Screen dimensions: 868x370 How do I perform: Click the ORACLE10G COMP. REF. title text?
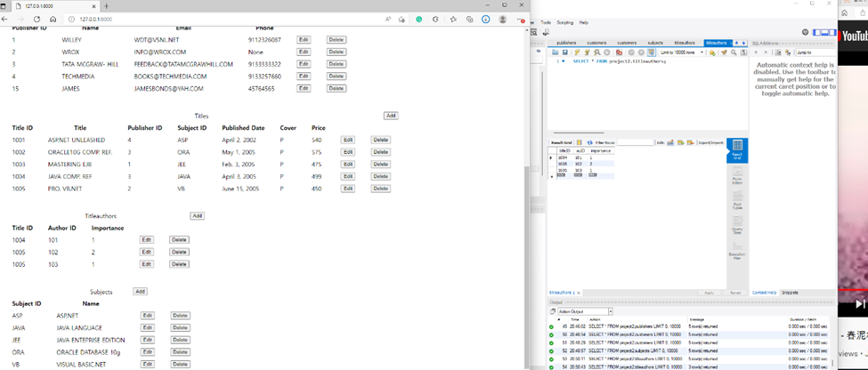(x=80, y=152)
